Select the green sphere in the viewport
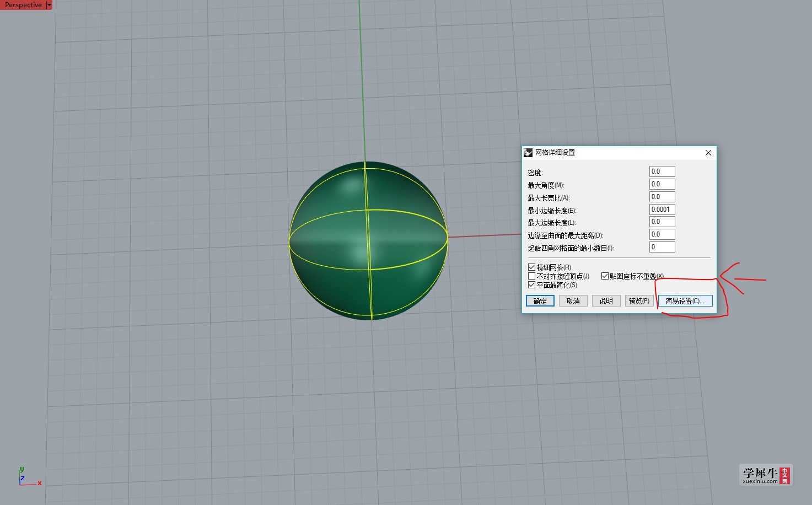Image resolution: width=812 pixels, height=505 pixels. (368, 240)
